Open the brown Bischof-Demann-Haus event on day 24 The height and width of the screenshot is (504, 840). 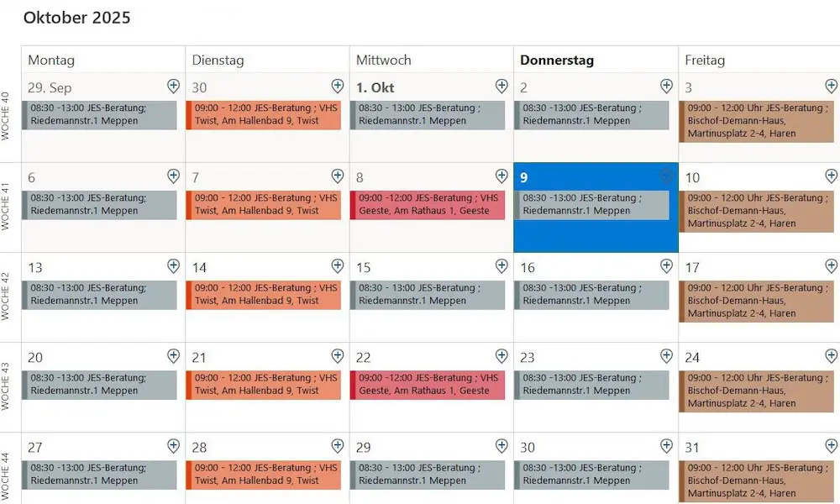coord(757,391)
